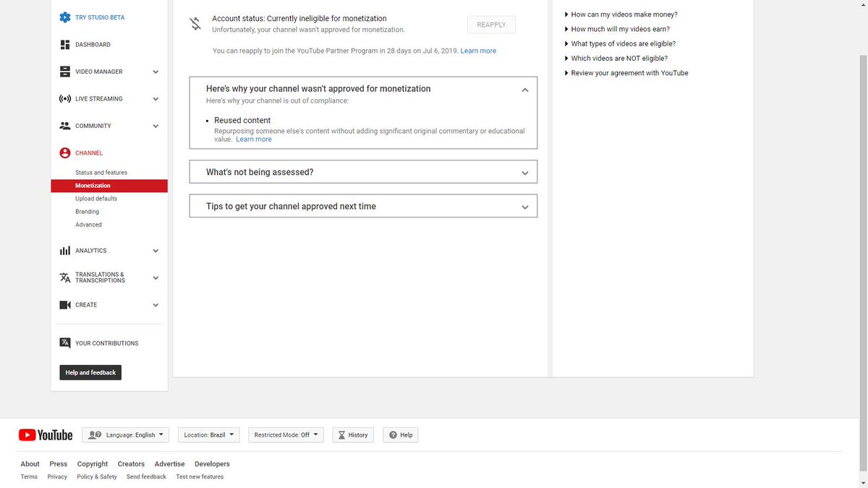The image size is (868, 488).
Task: Click the Video Manager icon
Action: [65, 72]
